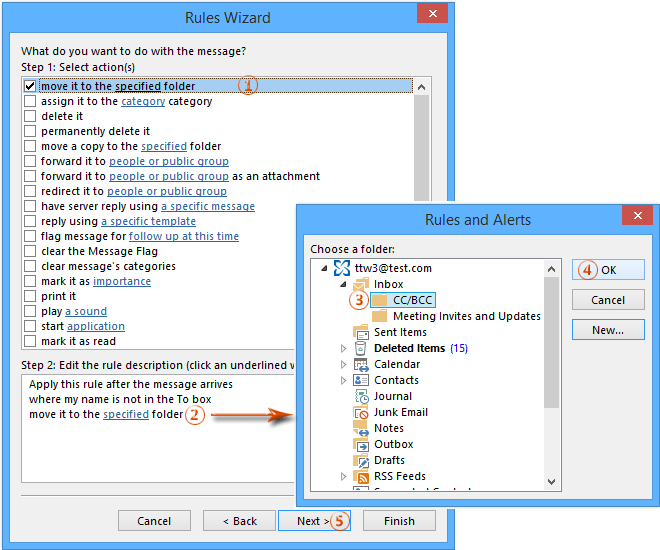660x550 pixels.
Task: Click the RSS Feeds folder icon
Action: pos(361,476)
